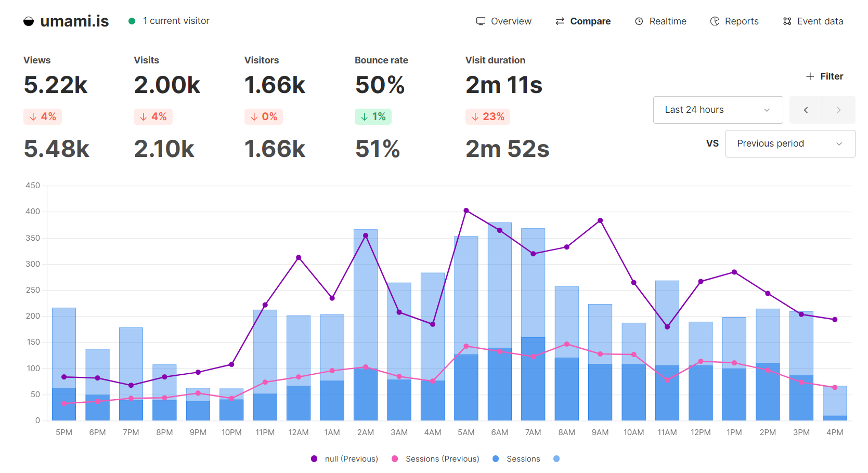
Task: Click the left chevron to go back
Action: coord(806,110)
